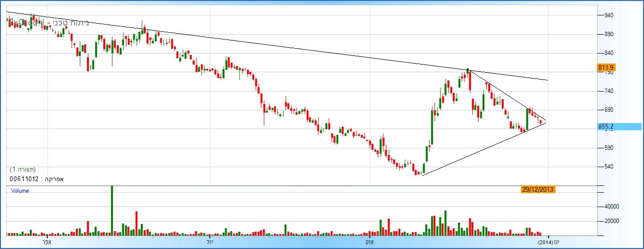This screenshot has width=644, height=249.
Task: Click the watermark title text at top left
Action: [x=48, y=22]
